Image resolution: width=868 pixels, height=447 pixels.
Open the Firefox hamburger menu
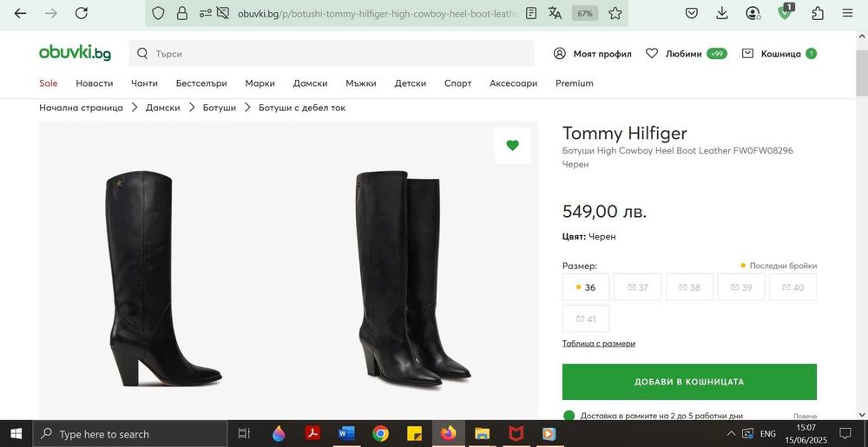[x=847, y=13]
